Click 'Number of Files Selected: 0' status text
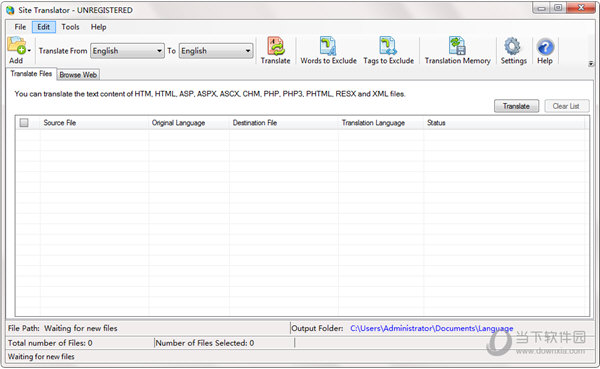 [205, 343]
